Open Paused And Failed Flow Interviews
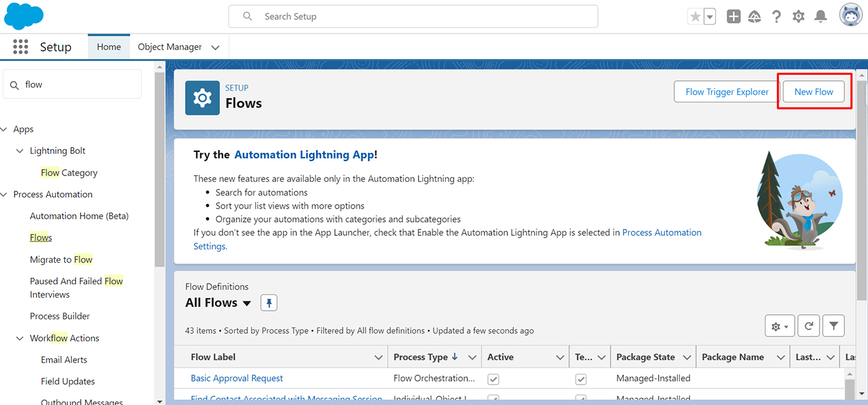The image size is (868, 405). (76, 287)
